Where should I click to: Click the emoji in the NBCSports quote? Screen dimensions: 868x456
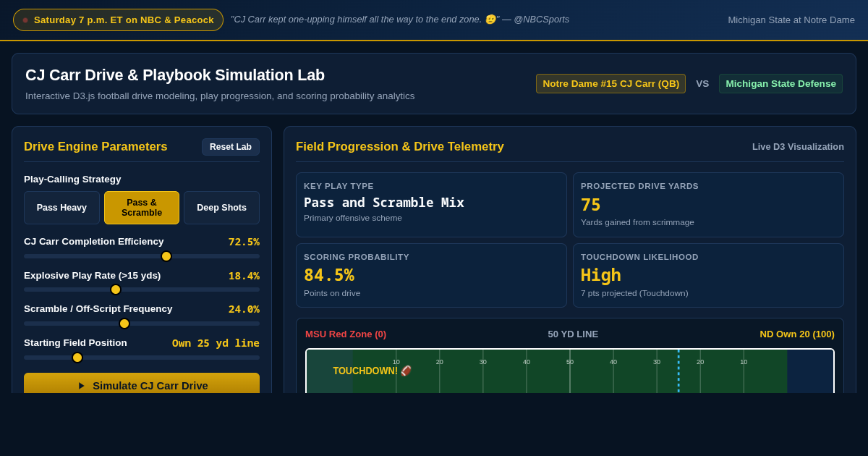coord(490,20)
